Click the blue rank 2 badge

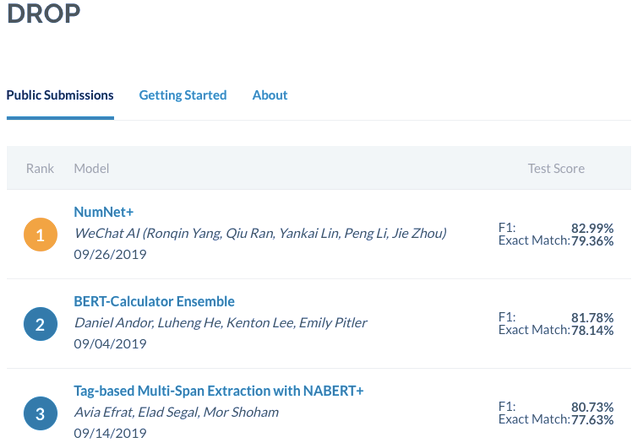[x=40, y=324]
